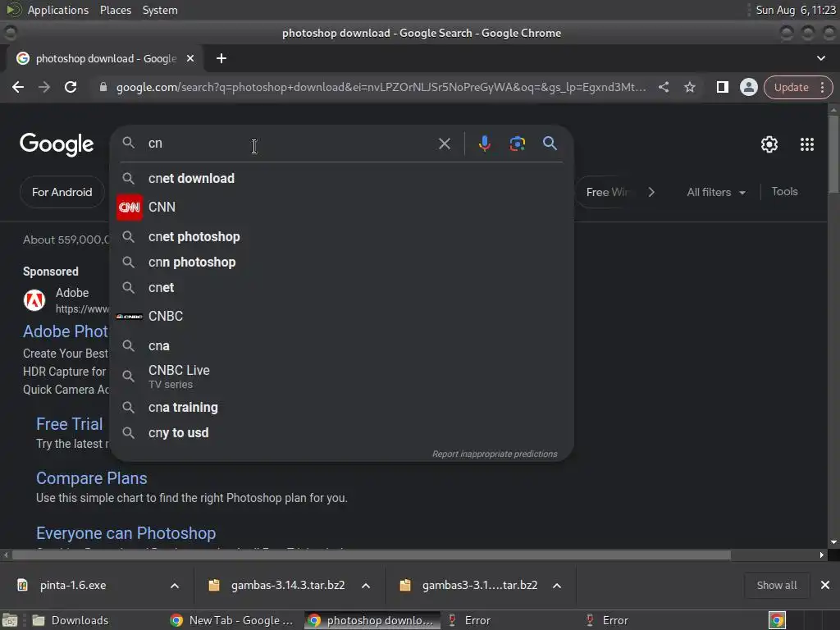Switch to New Tab Chrome window in taskbar
The image size is (840, 630).
click(x=232, y=620)
